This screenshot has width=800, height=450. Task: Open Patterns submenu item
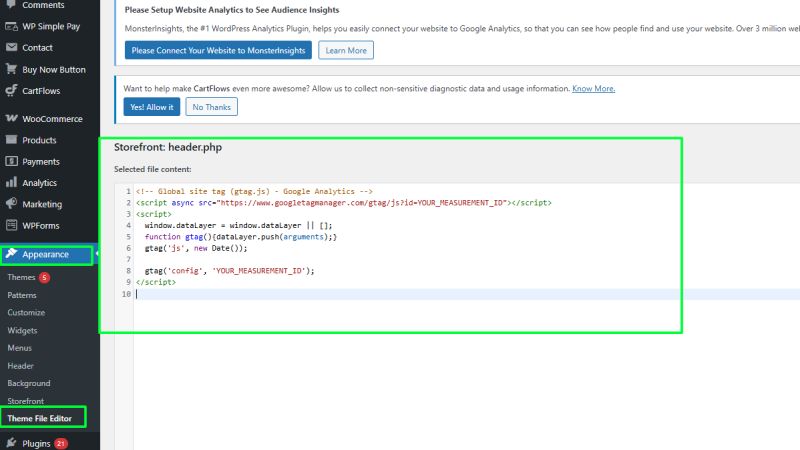coord(22,295)
